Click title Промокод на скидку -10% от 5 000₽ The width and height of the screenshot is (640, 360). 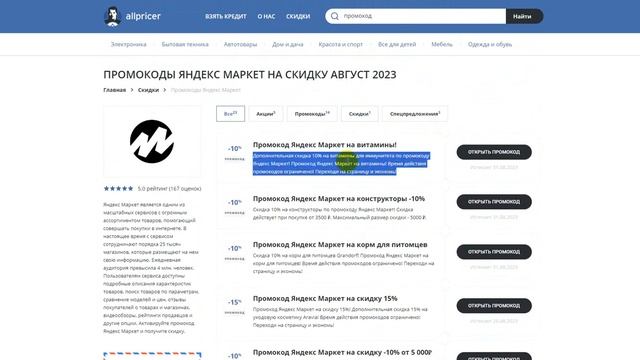342,352
